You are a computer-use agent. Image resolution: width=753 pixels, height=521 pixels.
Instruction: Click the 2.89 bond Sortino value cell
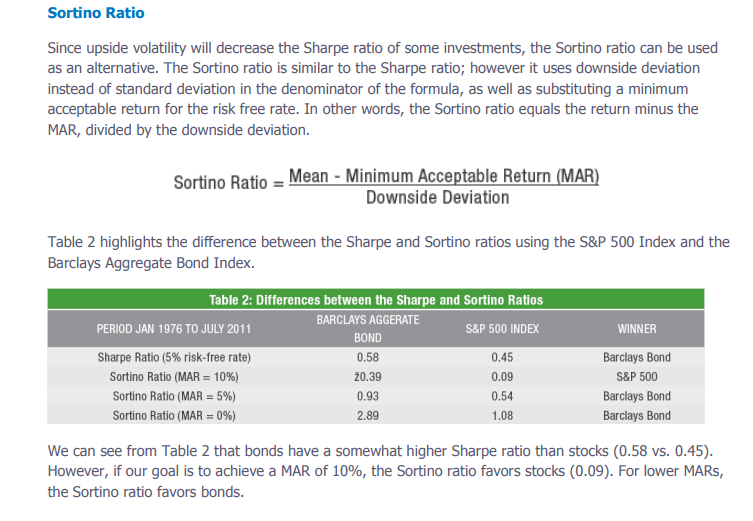pyautogui.click(x=368, y=415)
